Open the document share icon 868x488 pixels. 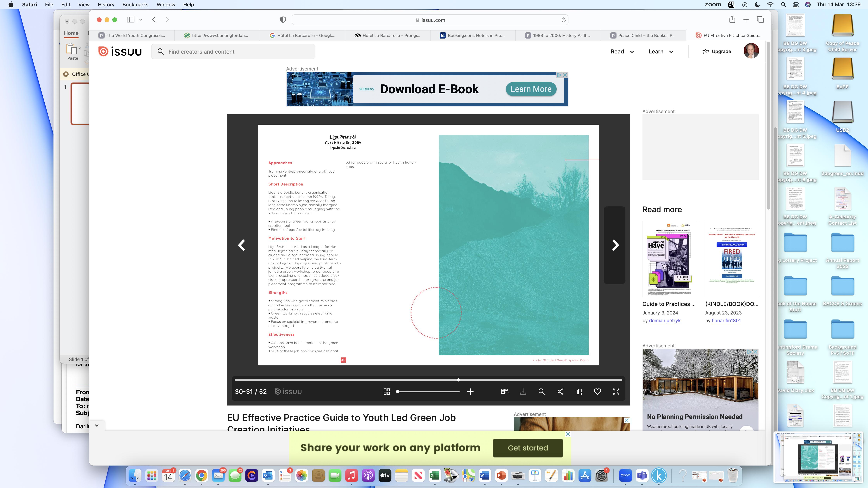560,391
